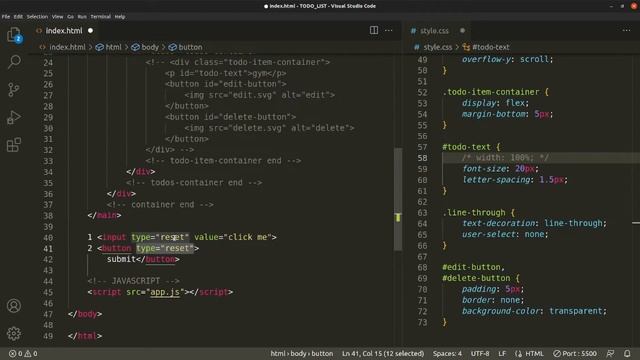Click the Port: 5500 live server indicator
Screen dimensions: 640x360
575,353
